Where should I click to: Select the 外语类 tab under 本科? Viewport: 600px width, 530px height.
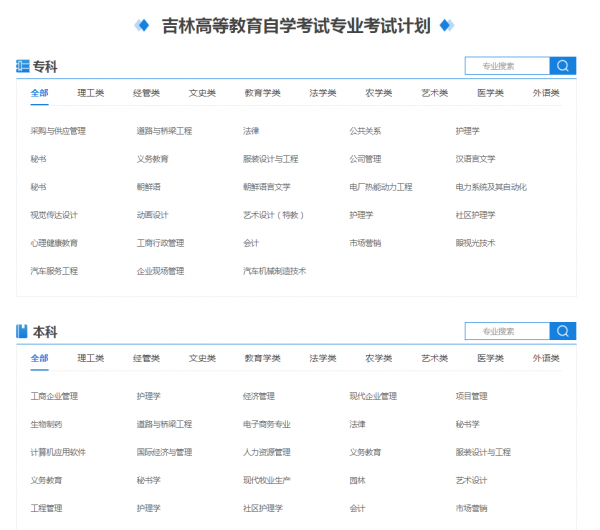pyautogui.click(x=546, y=359)
